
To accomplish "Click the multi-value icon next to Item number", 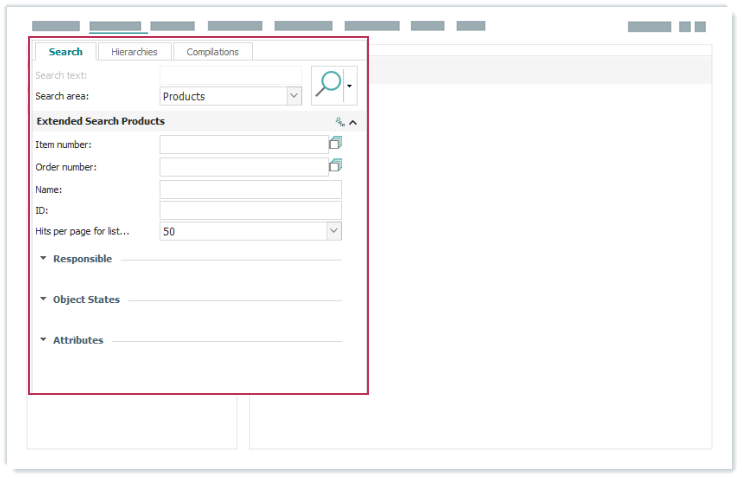I will coord(335,143).
